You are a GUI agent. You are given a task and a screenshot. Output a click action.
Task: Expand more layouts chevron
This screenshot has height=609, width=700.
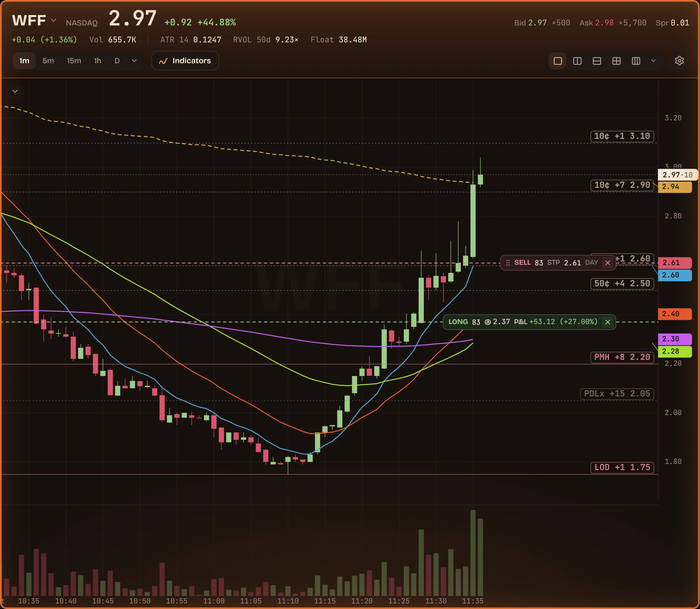pyautogui.click(x=653, y=61)
